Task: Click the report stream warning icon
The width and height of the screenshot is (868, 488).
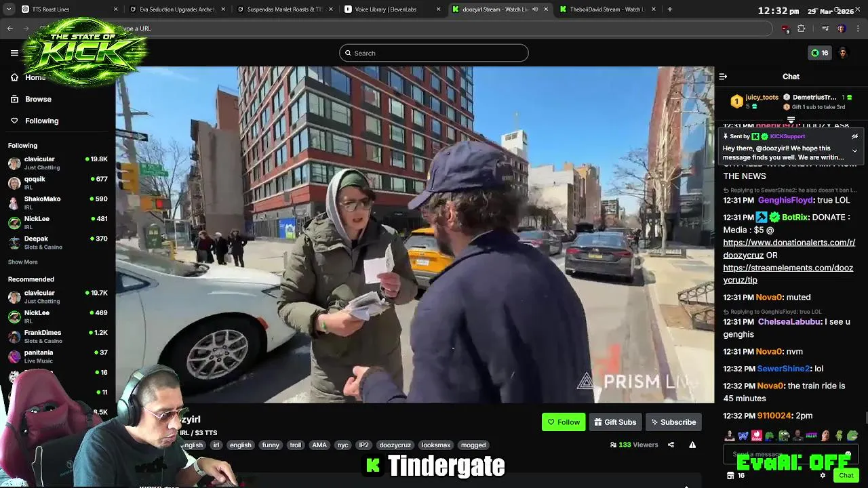Action: 692,445
